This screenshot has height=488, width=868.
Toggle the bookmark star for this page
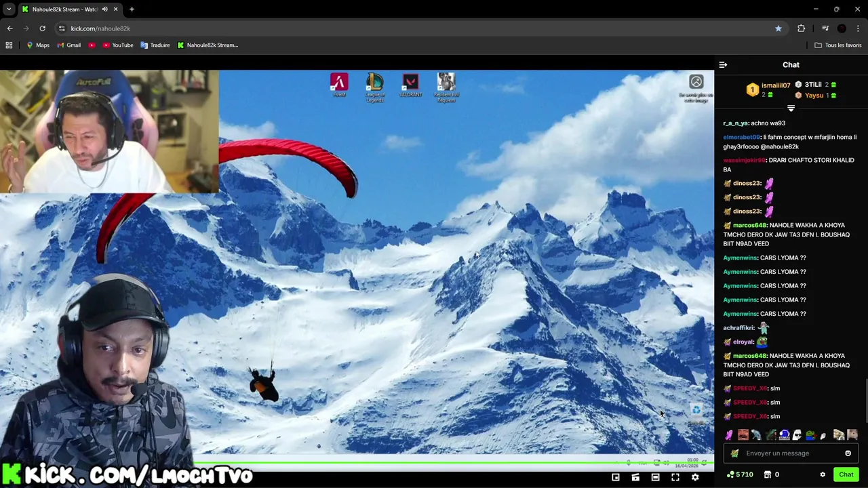pos(778,28)
